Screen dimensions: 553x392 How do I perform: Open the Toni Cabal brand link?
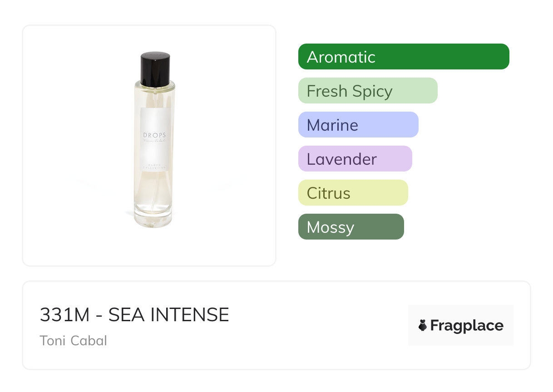pyautogui.click(x=74, y=340)
